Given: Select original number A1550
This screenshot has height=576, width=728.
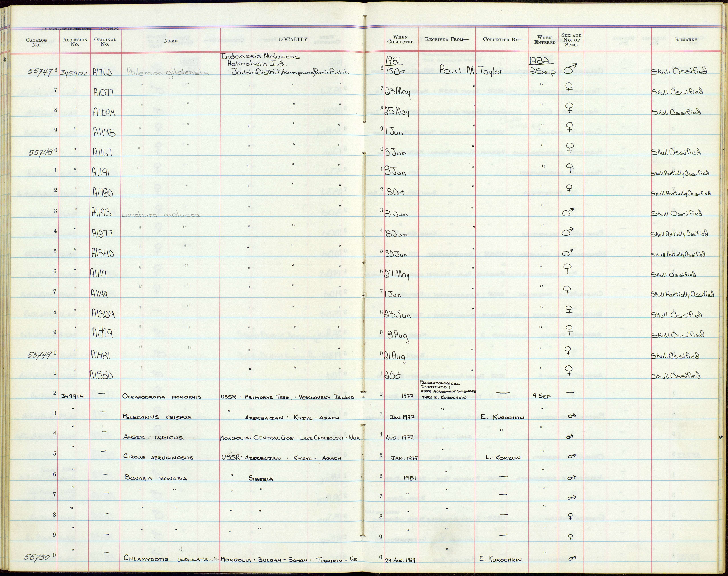Looking at the screenshot, I should point(101,375).
